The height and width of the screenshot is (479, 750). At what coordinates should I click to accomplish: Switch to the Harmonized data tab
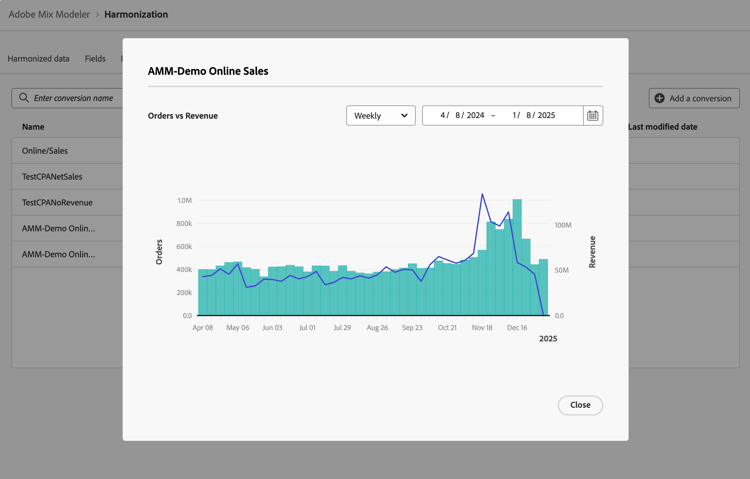(x=38, y=59)
